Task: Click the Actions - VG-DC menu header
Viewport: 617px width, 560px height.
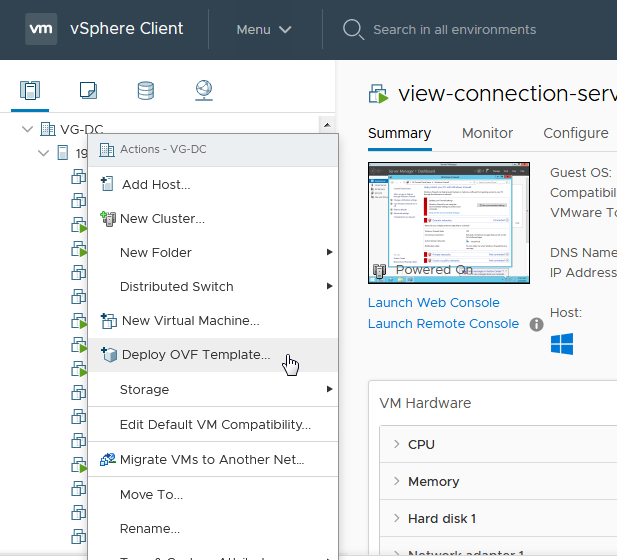Action: pyautogui.click(x=213, y=150)
